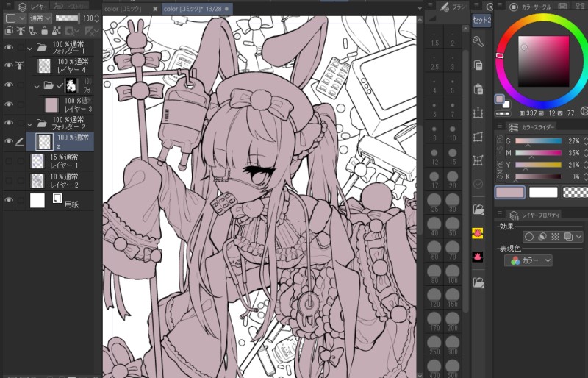Click the upper folder icon in quick access

478,209
